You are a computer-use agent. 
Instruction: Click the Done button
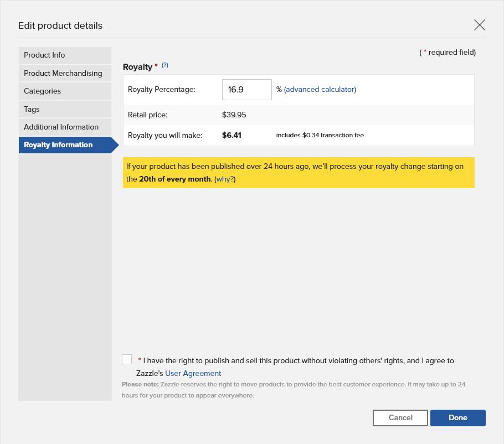pyautogui.click(x=457, y=417)
